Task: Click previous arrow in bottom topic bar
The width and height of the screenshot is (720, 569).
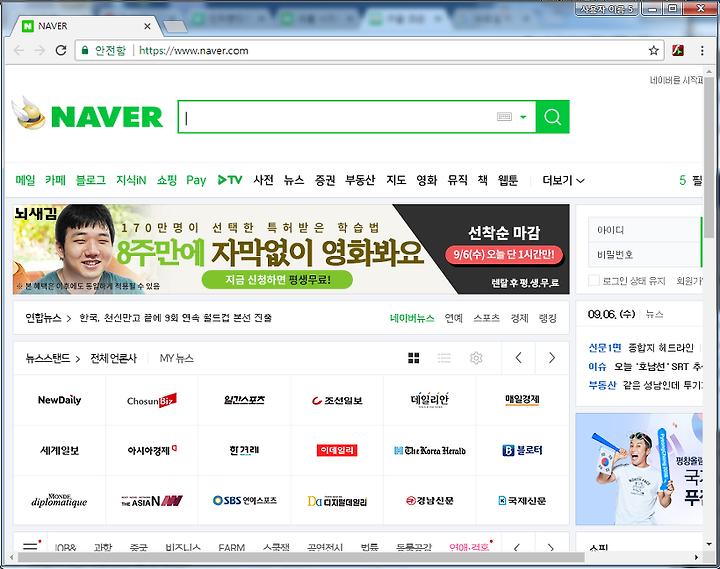Action: click(518, 546)
